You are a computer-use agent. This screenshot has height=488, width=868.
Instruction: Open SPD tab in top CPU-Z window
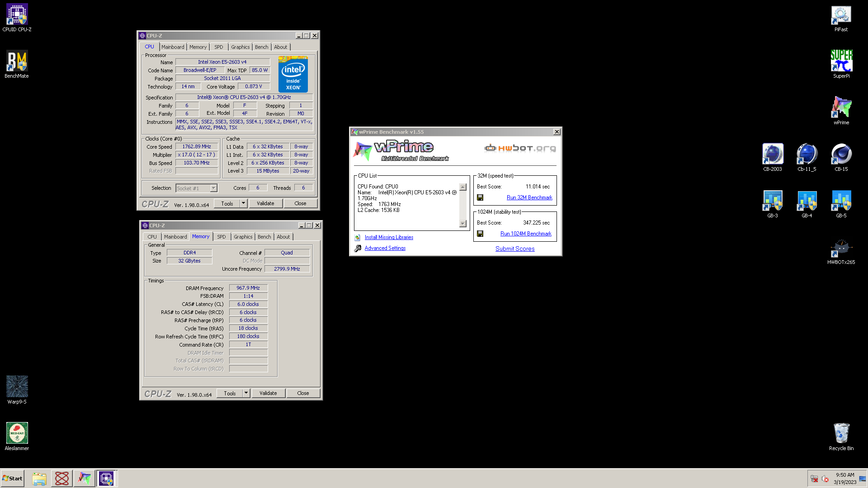point(219,47)
